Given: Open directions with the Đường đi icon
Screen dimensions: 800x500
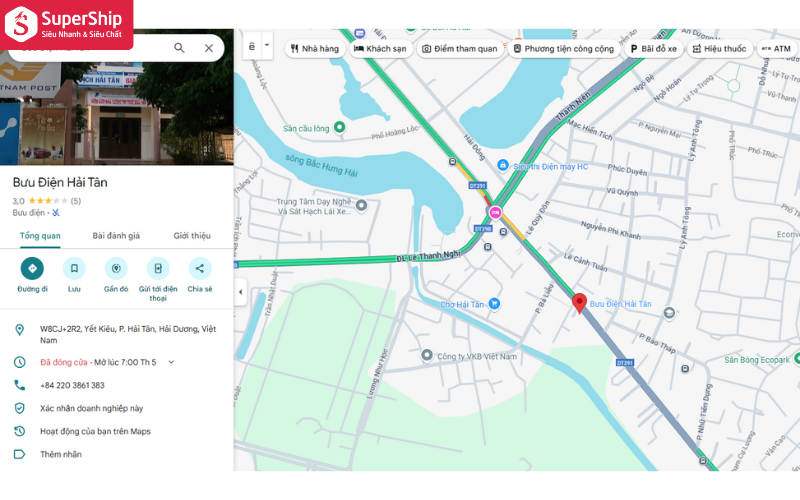Looking at the screenshot, I should [32, 268].
